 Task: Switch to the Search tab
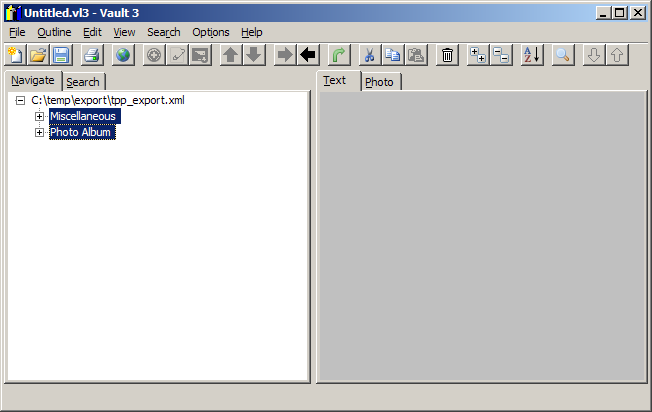[x=83, y=82]
